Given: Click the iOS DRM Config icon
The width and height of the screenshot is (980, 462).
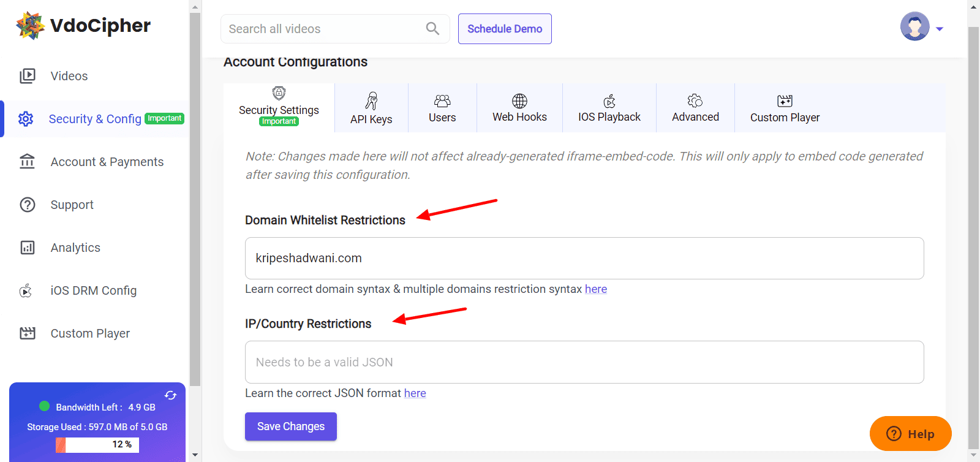Looking at the screenshot, I should [26, 290].
